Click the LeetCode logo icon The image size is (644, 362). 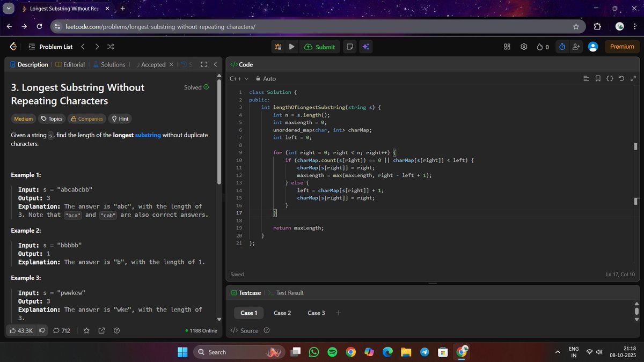[13, 47]
